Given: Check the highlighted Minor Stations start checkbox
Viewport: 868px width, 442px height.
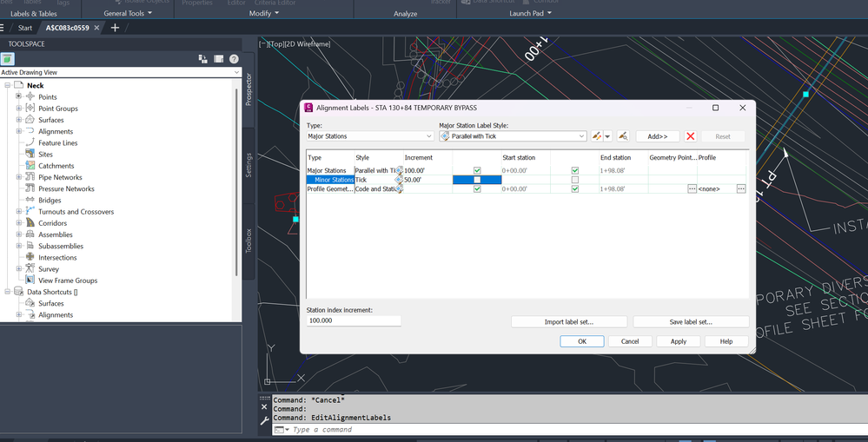Looking at the screenshot, I should click(477, 180).
